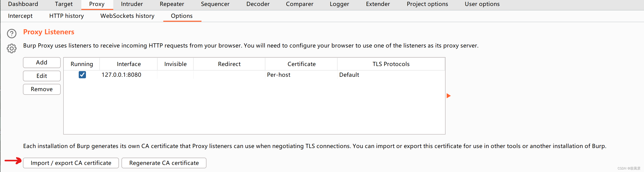The image size is (644, 172).
Task: Open the Project options tab
Action: point(427,4)
